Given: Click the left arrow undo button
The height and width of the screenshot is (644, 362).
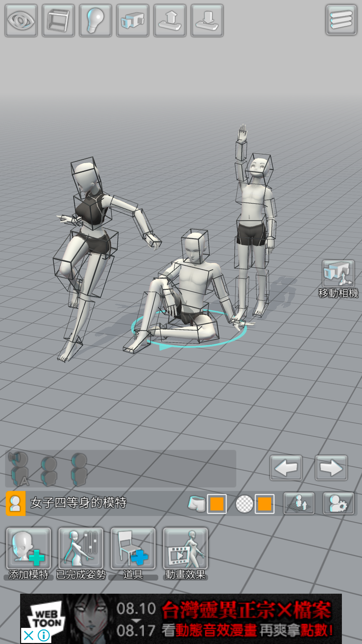Looking at the screenshot, I should point(286,468).
